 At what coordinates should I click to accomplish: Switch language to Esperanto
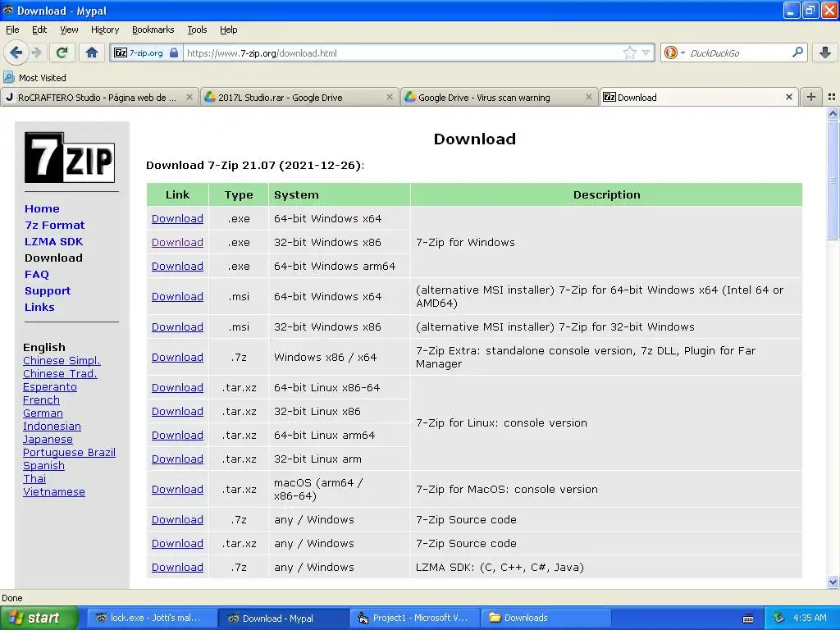50,387
